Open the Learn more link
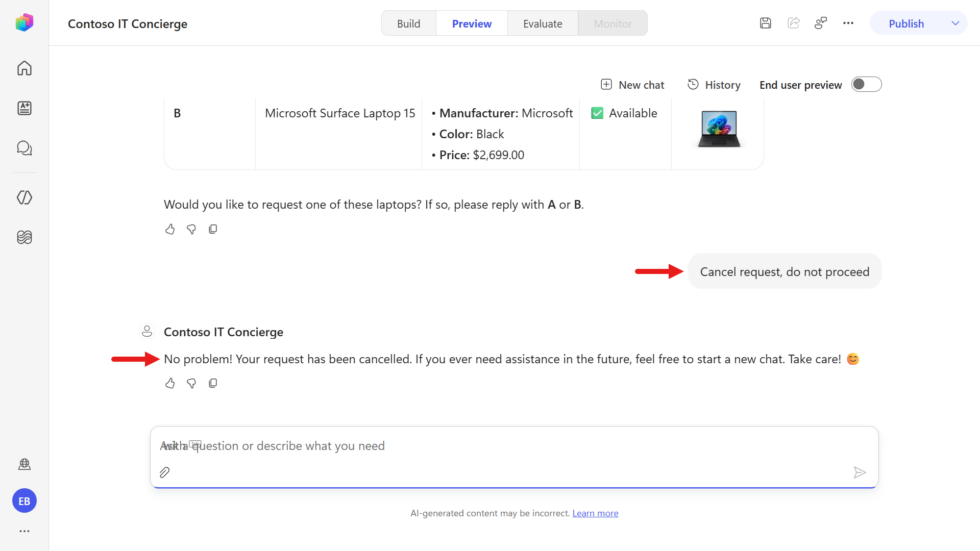The height and width of the screenshot is (551, 980). 595,513
